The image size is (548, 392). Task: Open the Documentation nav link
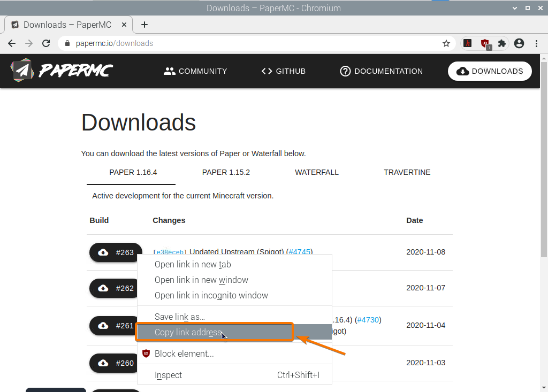tap(381, 71)
